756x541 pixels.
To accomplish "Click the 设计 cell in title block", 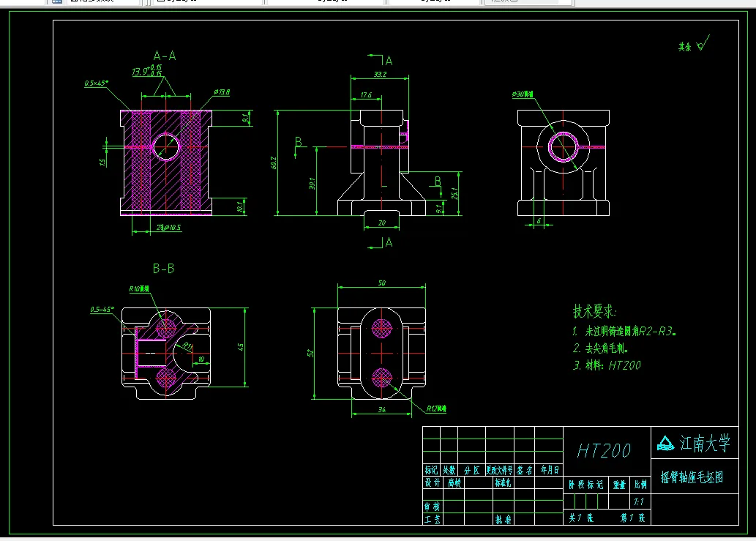I will [432, 482].
